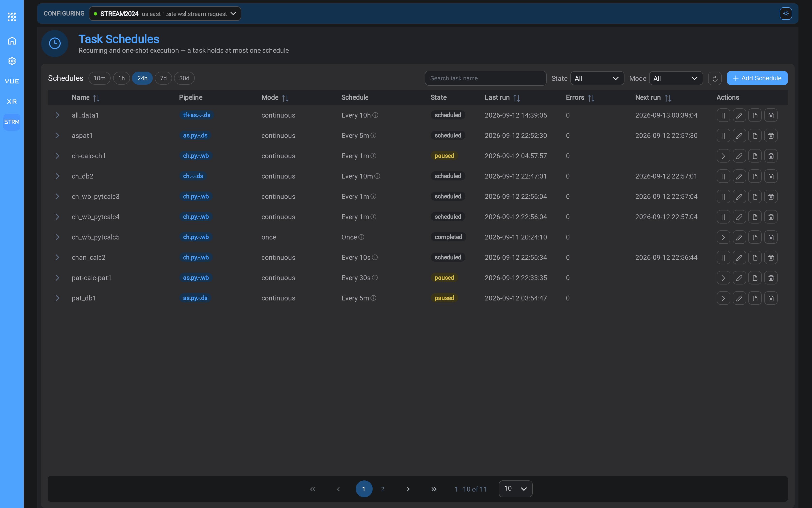Edit the ch-calc-ch1 schedule

739,156
